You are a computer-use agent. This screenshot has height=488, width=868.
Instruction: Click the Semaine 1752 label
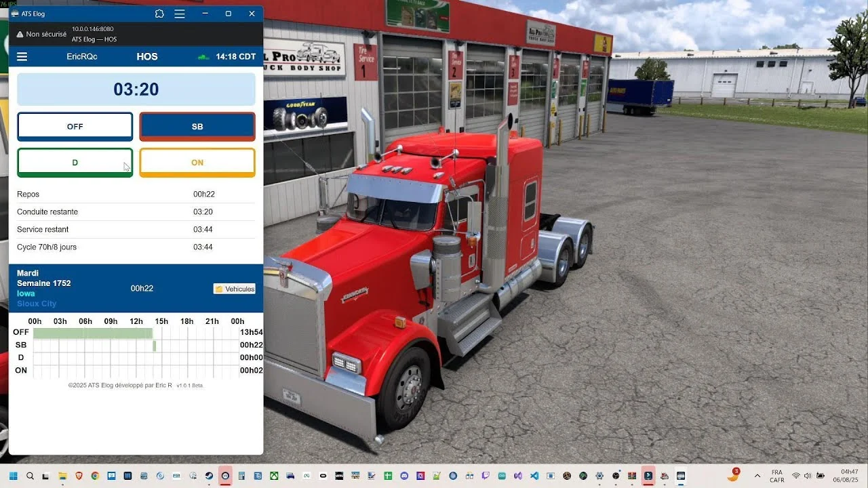(44, 283)
